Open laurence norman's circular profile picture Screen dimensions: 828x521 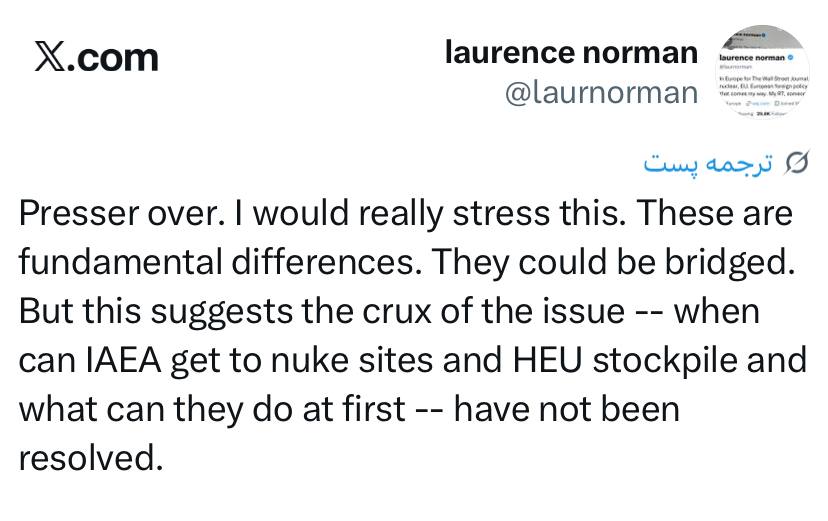coord(763,72)
